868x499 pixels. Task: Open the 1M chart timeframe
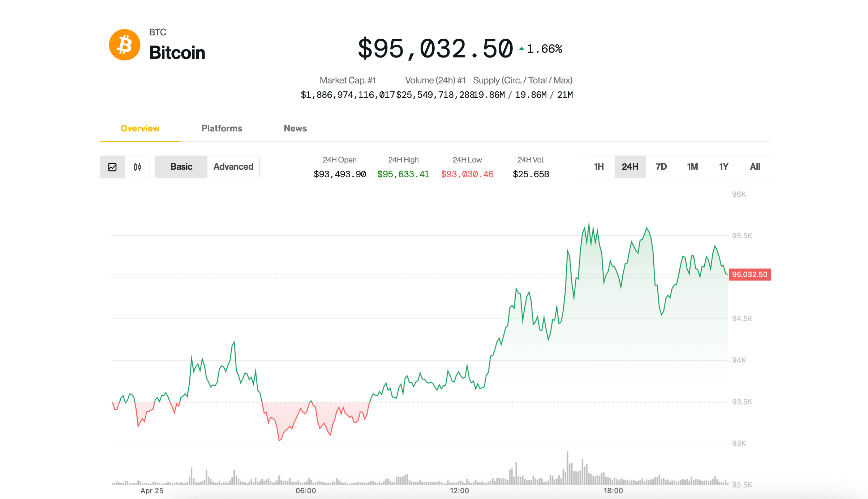click(692, 166)
